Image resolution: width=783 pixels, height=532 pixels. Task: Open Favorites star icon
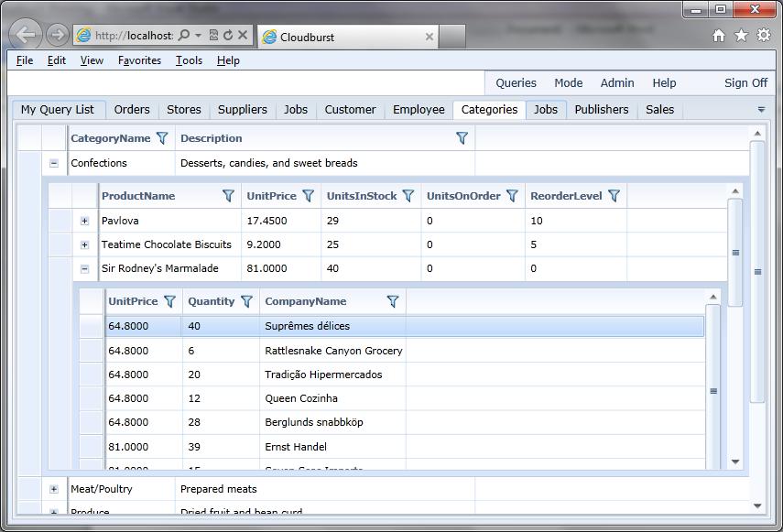[x=741, y=36]
